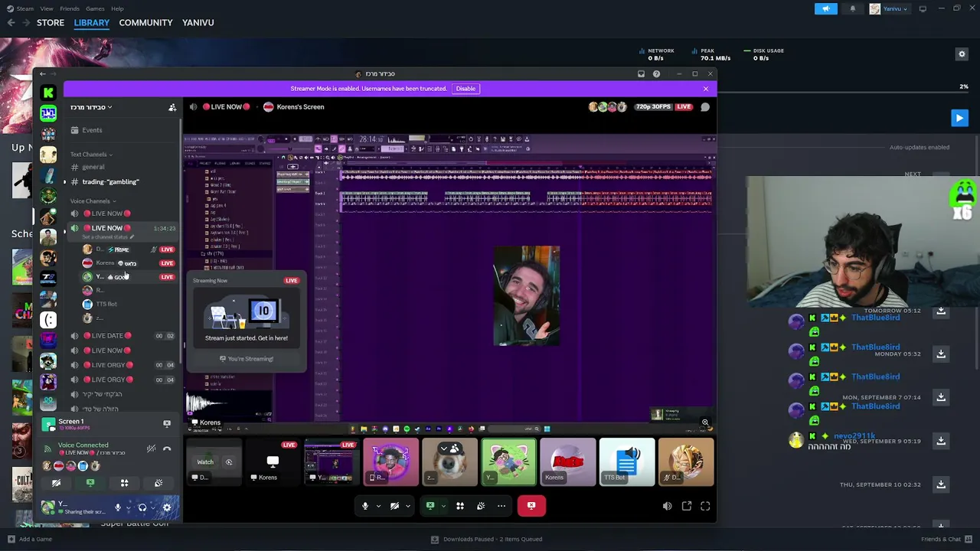Pop out the stream into a separate window
The image size is (980, 551).
click(x=687, y=506)
